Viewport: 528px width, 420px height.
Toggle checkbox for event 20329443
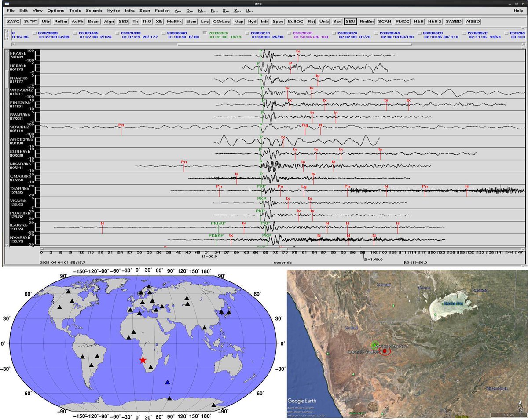coord(118,33)
